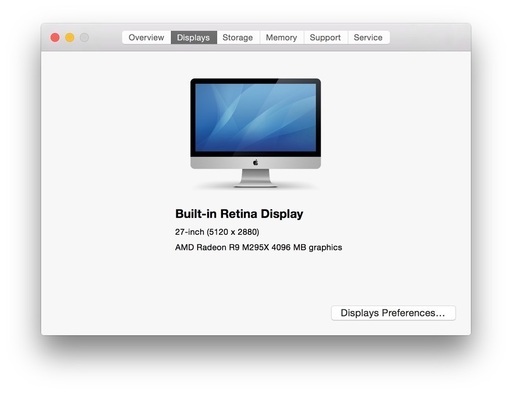Click the disabled gray zoom button
Screen dimensions: 512x394
coord(84,38)
